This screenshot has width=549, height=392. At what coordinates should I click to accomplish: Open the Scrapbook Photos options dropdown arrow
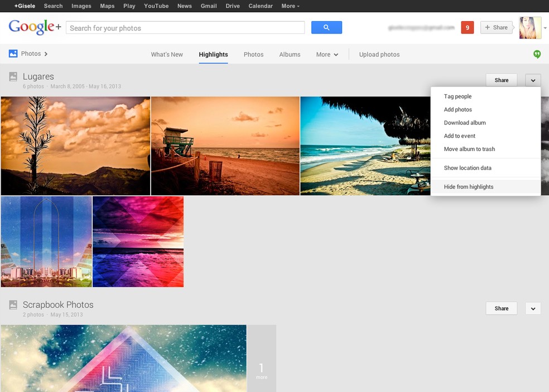pos(533,308)
